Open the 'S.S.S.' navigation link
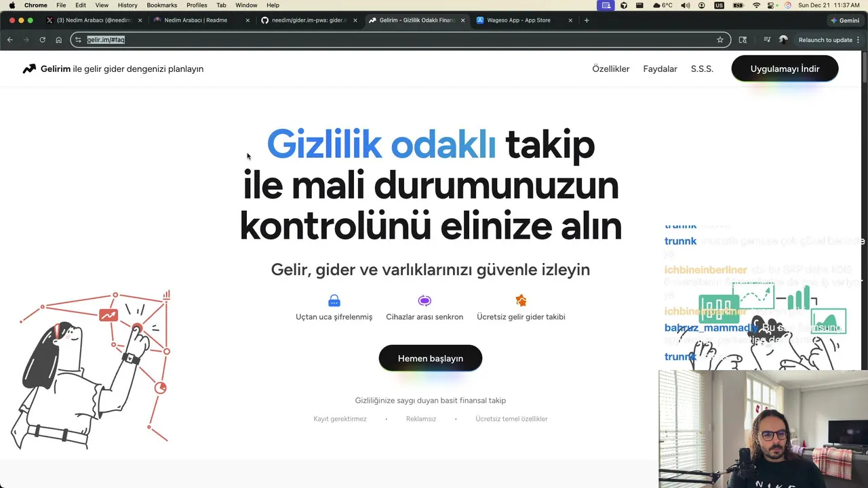Screen dimensions: 868x488 702,68
